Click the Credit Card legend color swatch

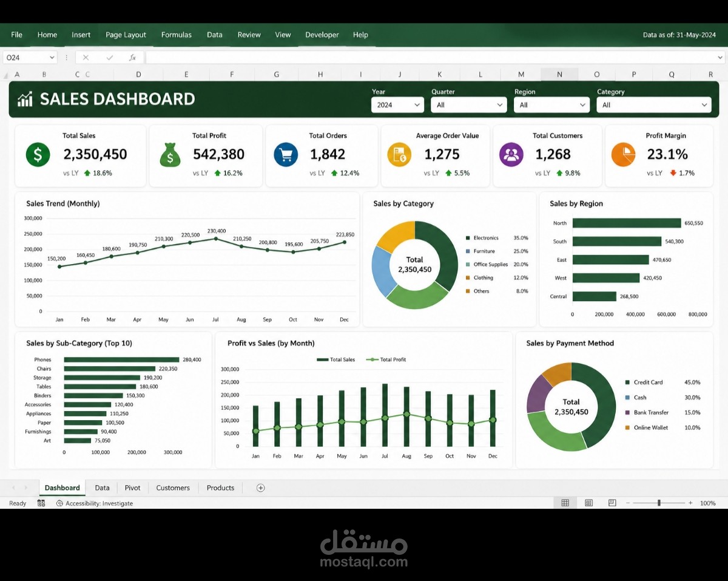627,382
